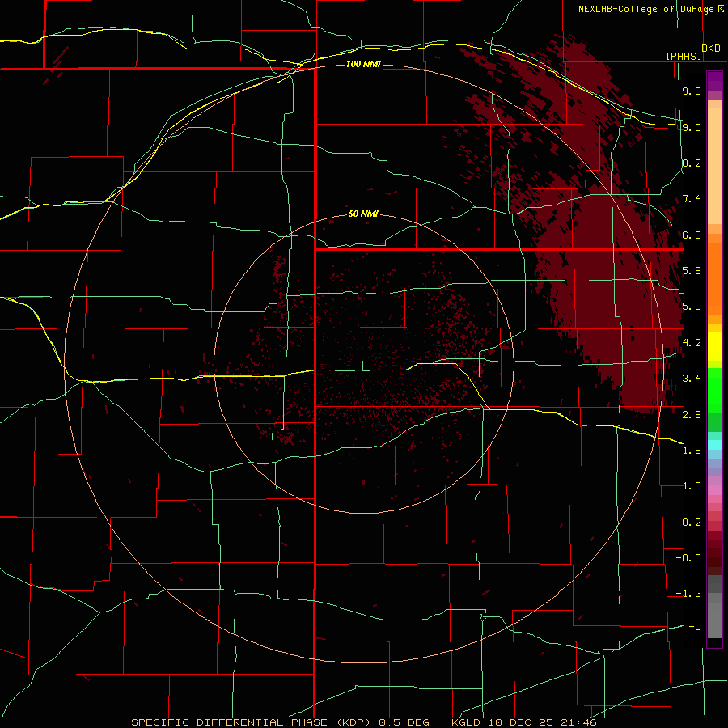Click the 5.8 value on the scale
728x728 pixels.
click(692, 271)
